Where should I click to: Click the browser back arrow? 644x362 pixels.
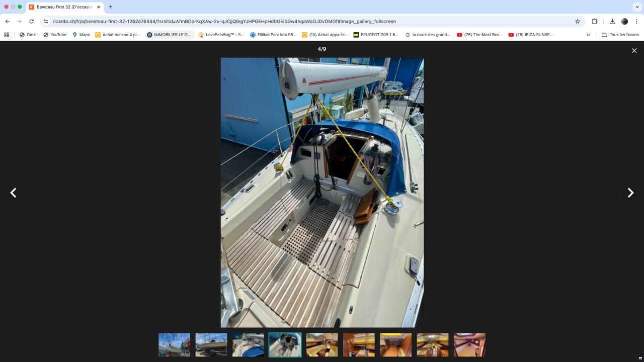pyautogui.click(x=7, y=22)
